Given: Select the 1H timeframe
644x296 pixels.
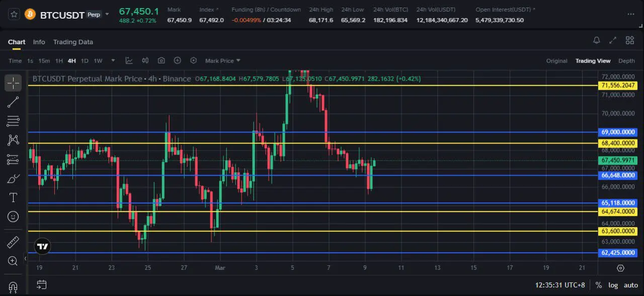Looking at the screenshot, I should tap(59, 61).
